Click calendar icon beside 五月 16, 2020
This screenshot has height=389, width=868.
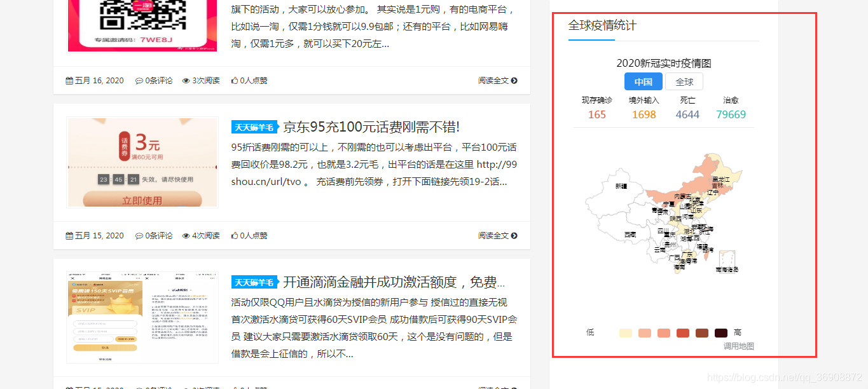pos(69,81)
